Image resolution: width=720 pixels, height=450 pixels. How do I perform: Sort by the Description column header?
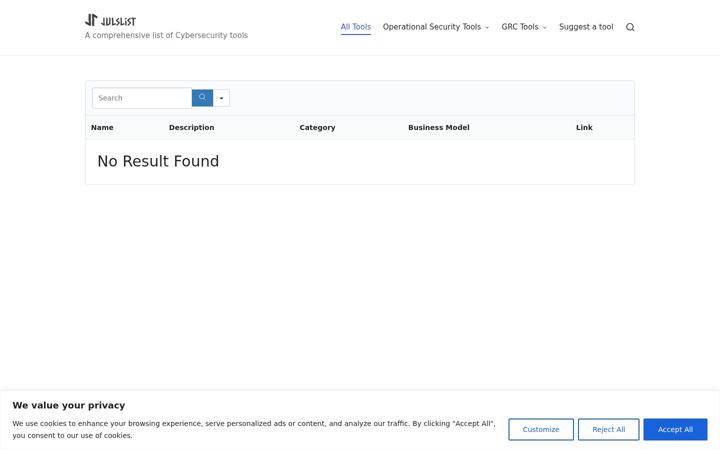[x=191, y=128]
